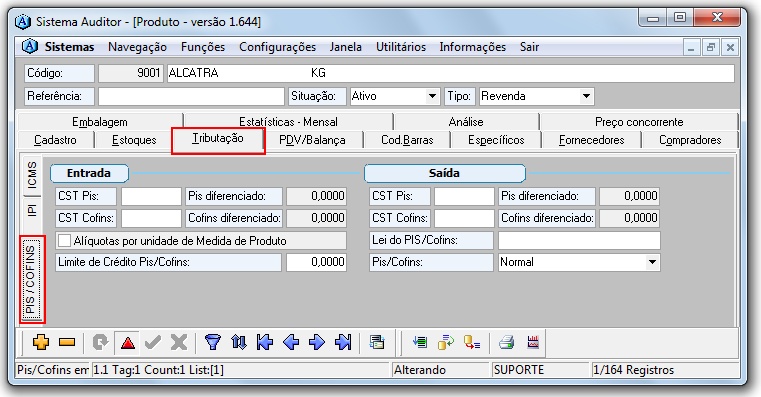Viewport: 761px width, 397px height.
Task: Toggle Alíquotas por unidade de Medida checkbox
Action: [65, 241]
